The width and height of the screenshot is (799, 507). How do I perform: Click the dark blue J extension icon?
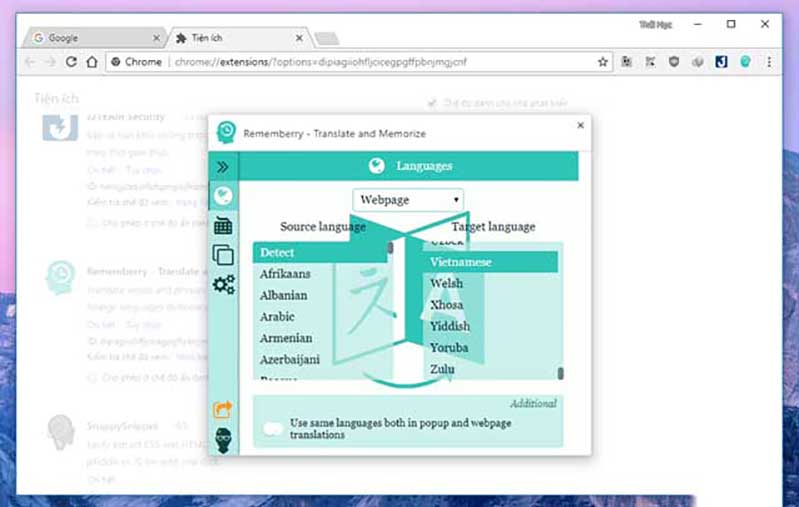(721, 62)
